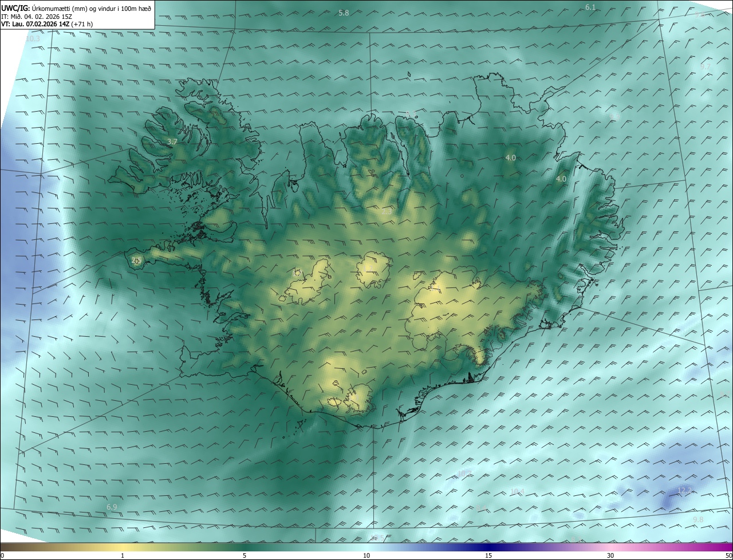The width and height of the screenshot is (733, 560).
Task: Click the title 'Úrkomumætti (mm) og vindur í 100m hæð'
Action: pos(90,9)
